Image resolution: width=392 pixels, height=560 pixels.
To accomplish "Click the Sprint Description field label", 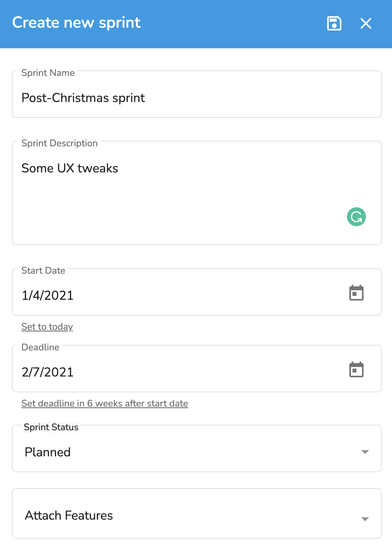I will click(59, 143).
